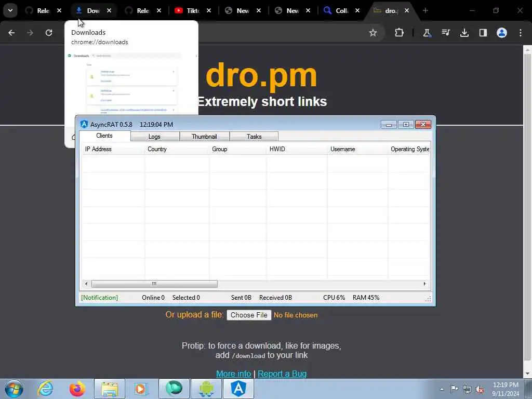Viewport: 532px width, 399px height.
Task: Close the active dro.pm tab
Action: point(406,10)
